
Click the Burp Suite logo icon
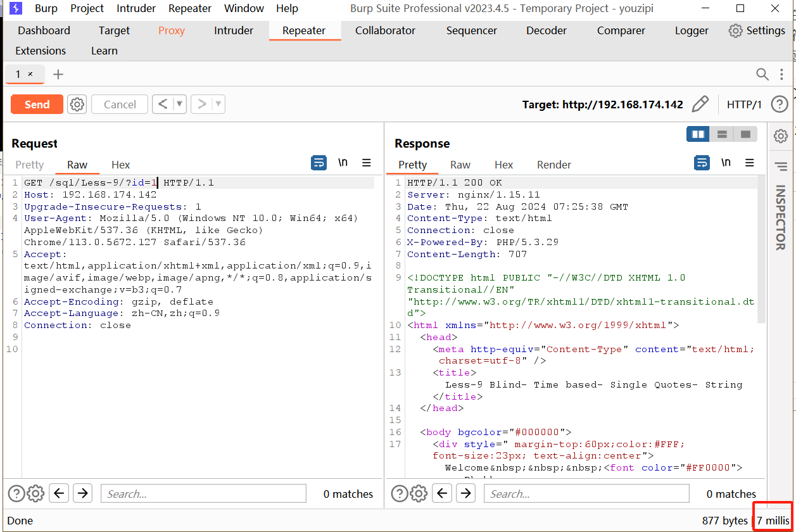click(16, 8)
